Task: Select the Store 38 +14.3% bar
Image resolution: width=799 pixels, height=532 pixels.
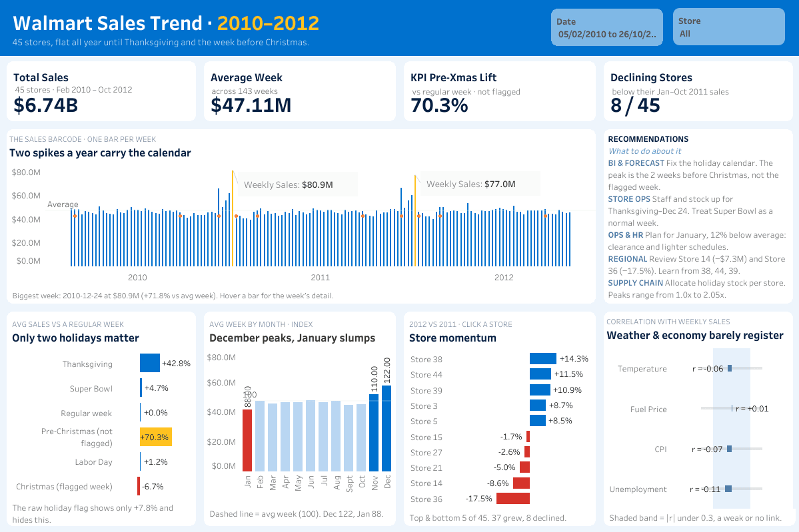Action: [x=543, y=358]
